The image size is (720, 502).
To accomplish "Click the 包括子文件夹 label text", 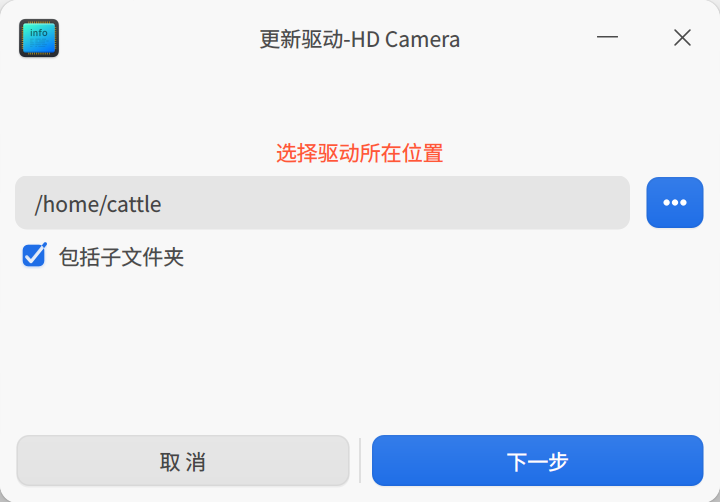I will coord(121,257).
